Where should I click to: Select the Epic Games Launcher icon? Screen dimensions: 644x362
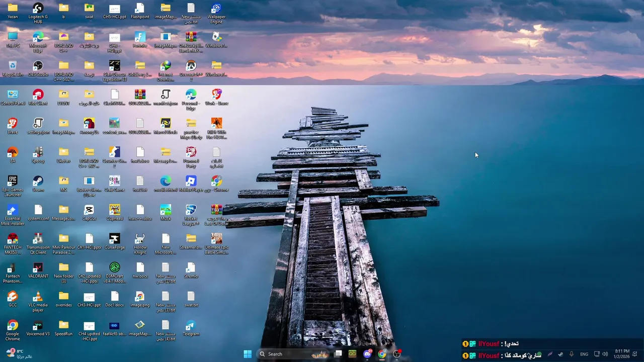click(x=13, y=186)
